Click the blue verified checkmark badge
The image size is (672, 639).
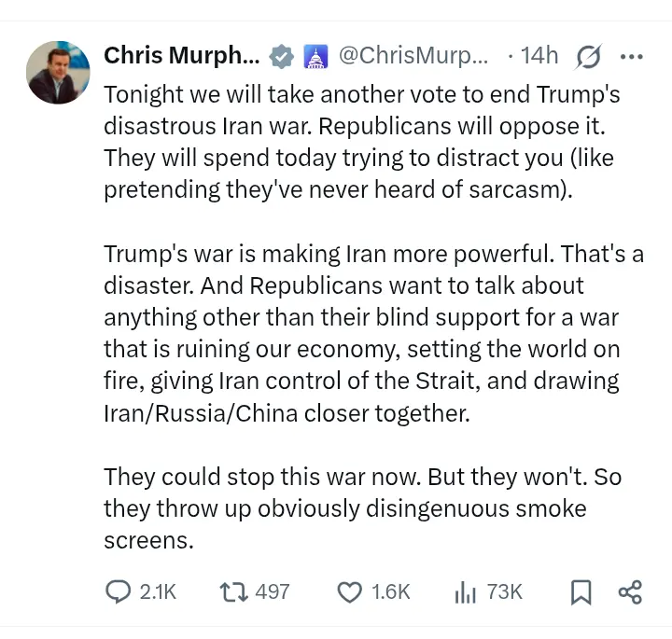[x=281, y=57]
